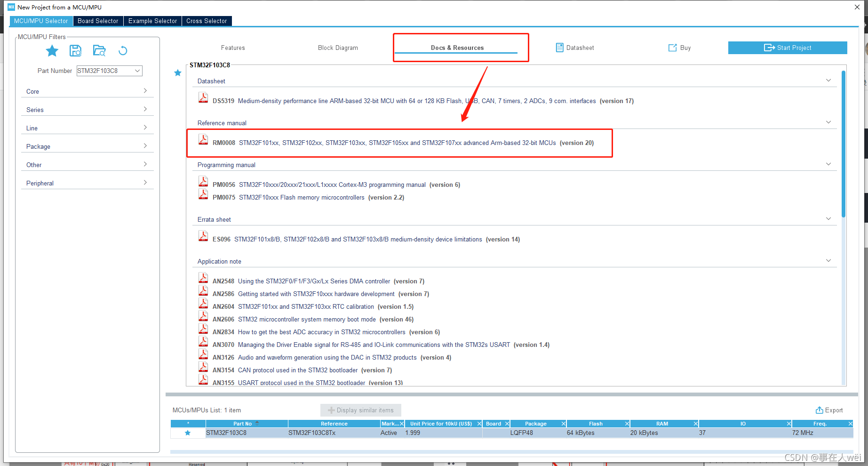The image size is (868, 466).
Task: Sort list by Reference column header
Action: (334, 424)
